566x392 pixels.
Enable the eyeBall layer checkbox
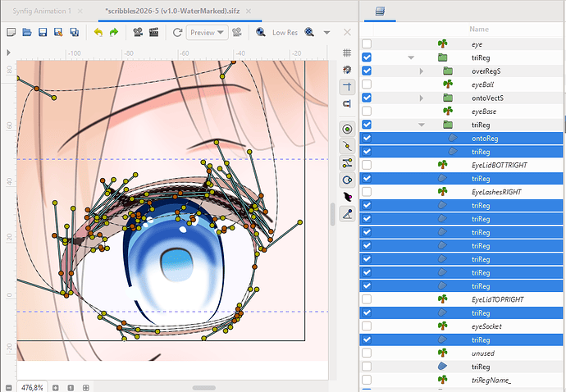point(367,84)
